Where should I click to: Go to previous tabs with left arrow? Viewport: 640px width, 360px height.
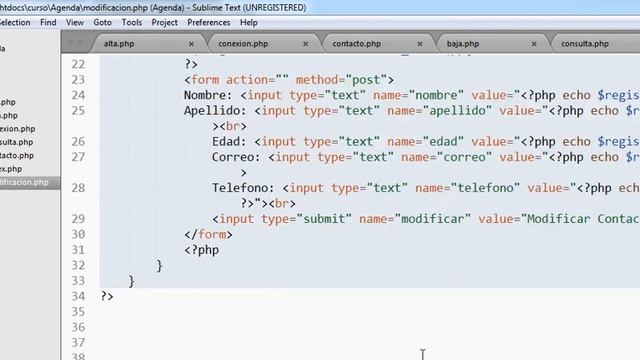coord(70,42)
